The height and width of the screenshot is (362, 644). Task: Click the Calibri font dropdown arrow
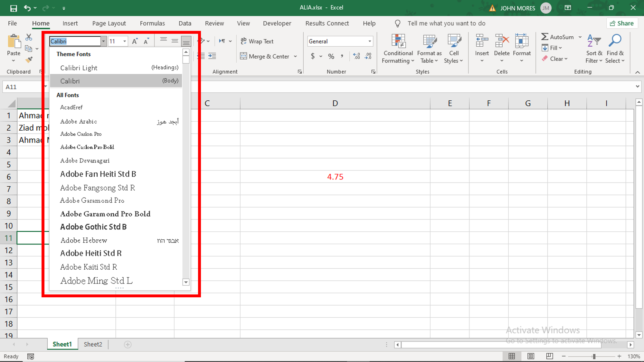point(103,41)
